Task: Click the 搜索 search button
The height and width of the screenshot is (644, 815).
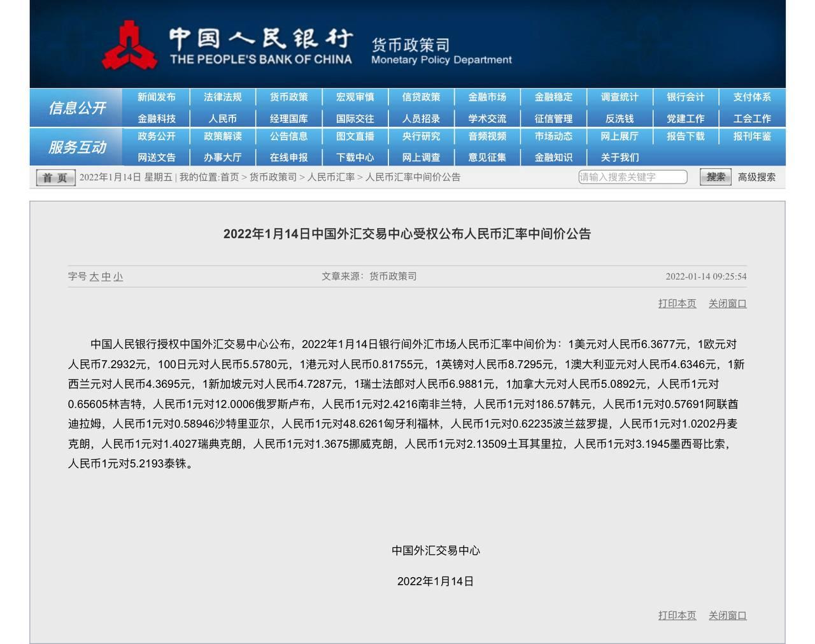Action: point(716,177)
